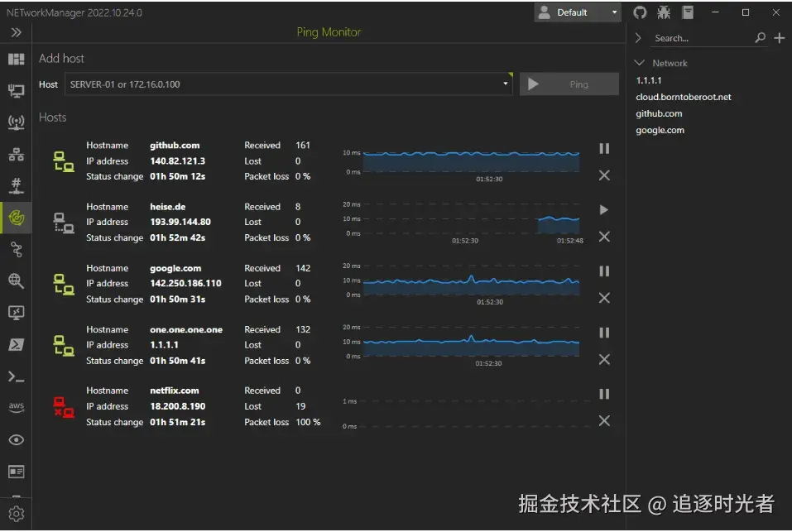This screenshot has height=532, width=792.
Task: Add a new profile with plus icon
Action: coord(780,38)
